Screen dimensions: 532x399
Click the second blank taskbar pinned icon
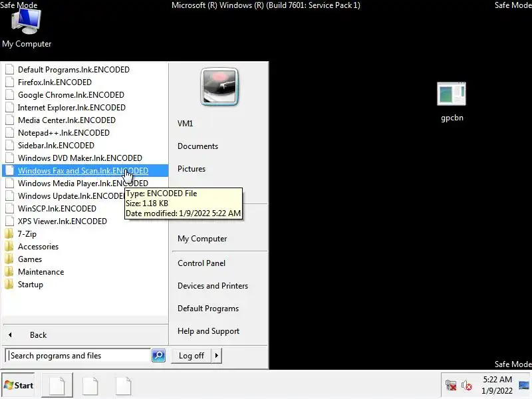pos(90,386)
